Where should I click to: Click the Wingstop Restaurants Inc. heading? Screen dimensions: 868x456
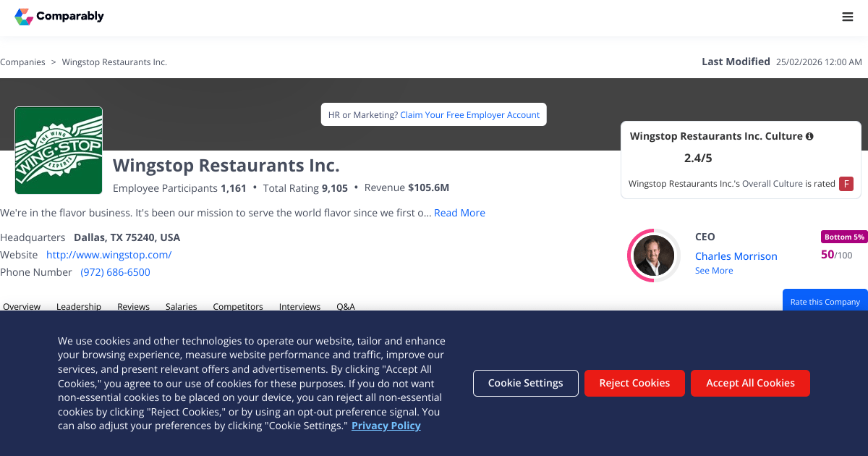pos(226,165)
